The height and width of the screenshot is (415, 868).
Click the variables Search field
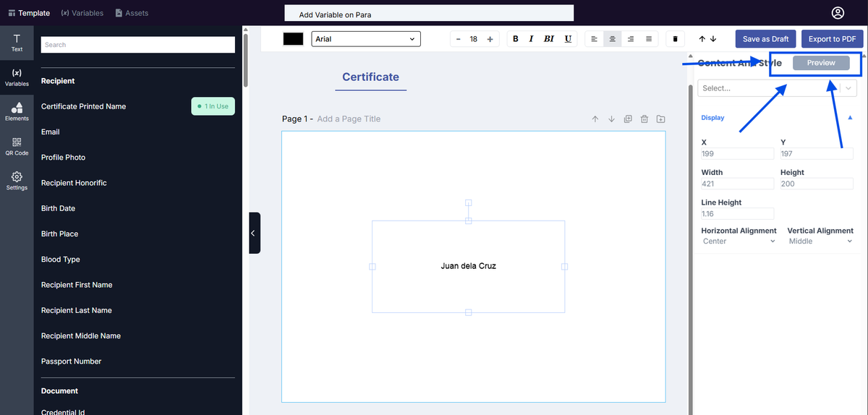[138, 45]
